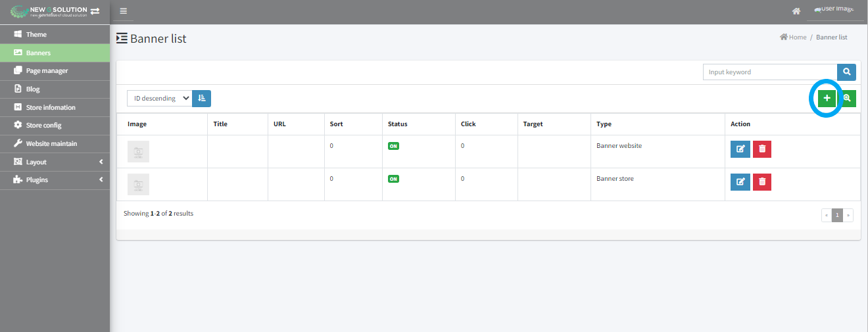The height and width of the screenshot is (332, 868).
Task: Click the home icon in top bar
Action: tap(796, 11)
